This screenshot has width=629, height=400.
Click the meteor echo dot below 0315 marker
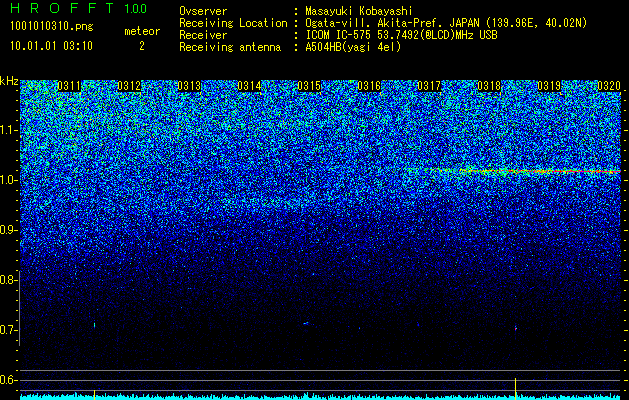click(306, 323)
